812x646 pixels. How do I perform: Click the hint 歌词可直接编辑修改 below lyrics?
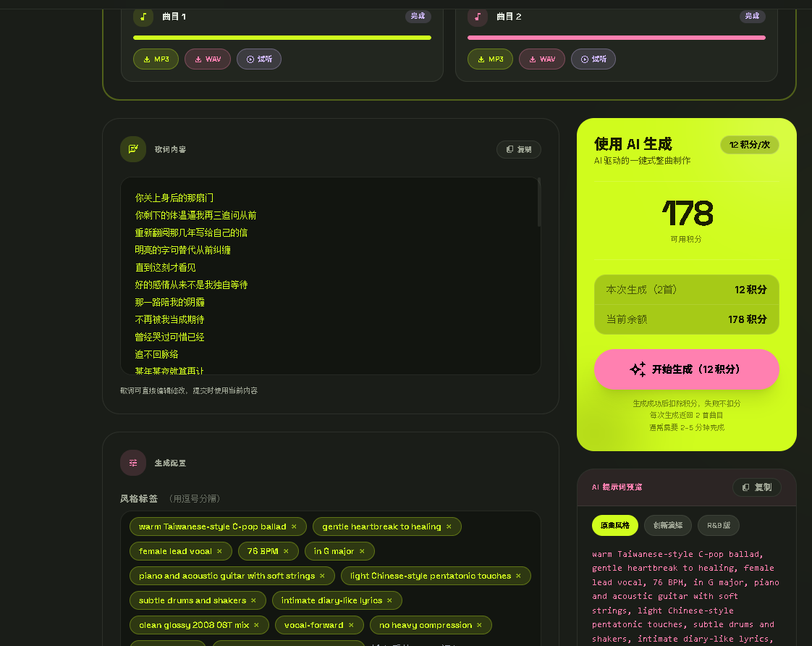coord(189,390)
